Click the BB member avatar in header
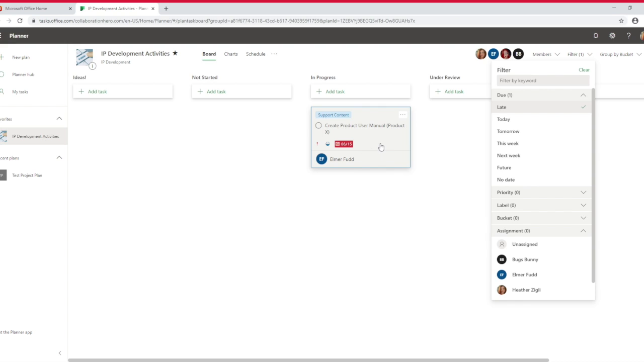The height and width of the screenshot is (362, 644). 518,54
